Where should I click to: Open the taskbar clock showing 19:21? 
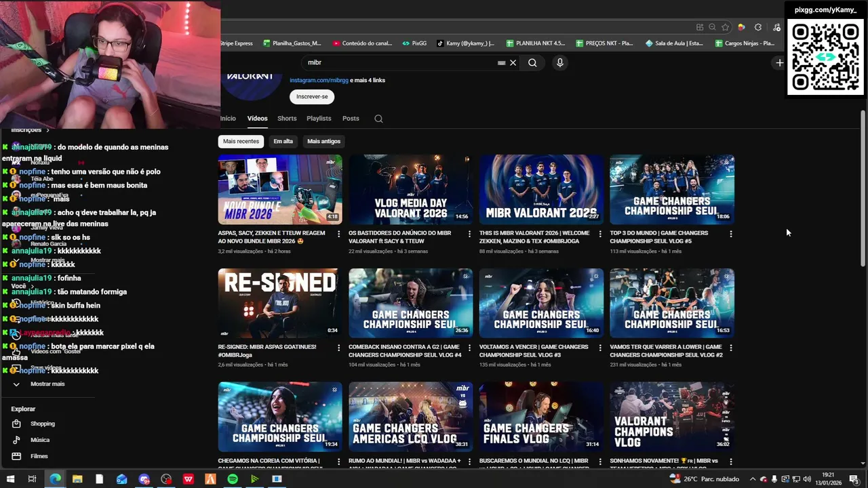coord(829,479)
